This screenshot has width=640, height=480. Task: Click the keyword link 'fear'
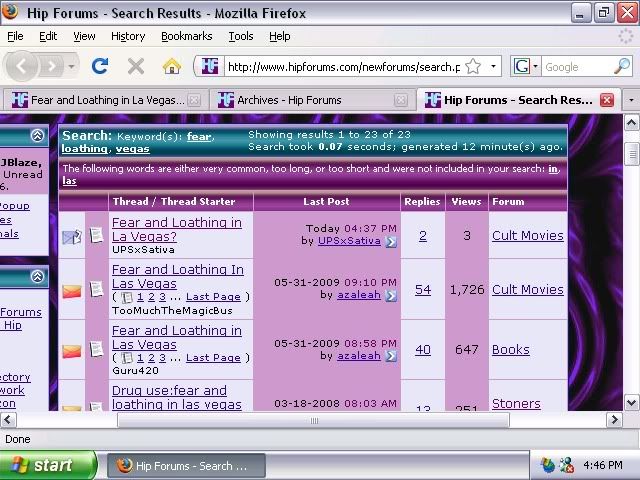pyautogui.click(x=199, y=136)
